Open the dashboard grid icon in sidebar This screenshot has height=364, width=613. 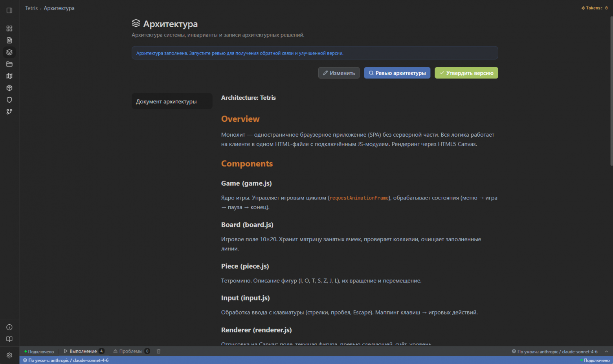point(9,29)
